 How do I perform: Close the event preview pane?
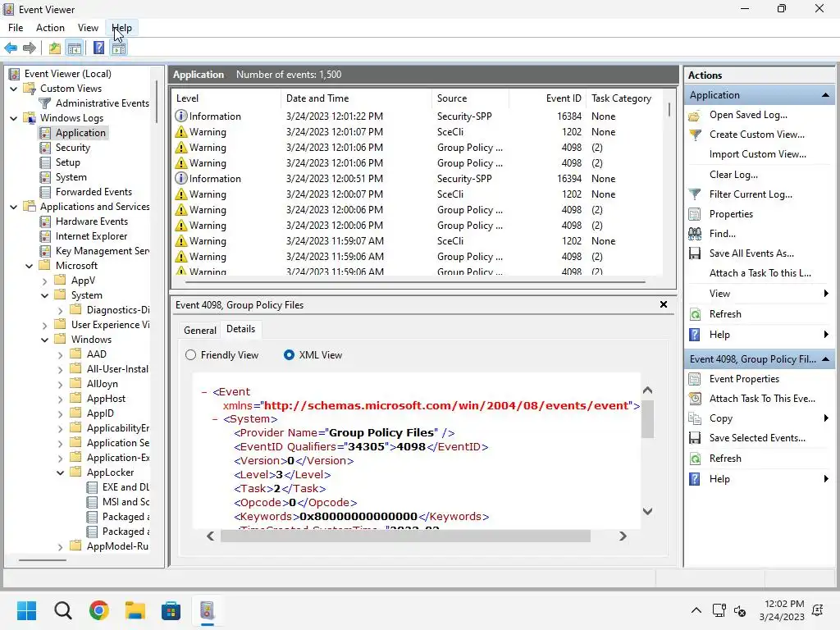click(x=663, y=304)
